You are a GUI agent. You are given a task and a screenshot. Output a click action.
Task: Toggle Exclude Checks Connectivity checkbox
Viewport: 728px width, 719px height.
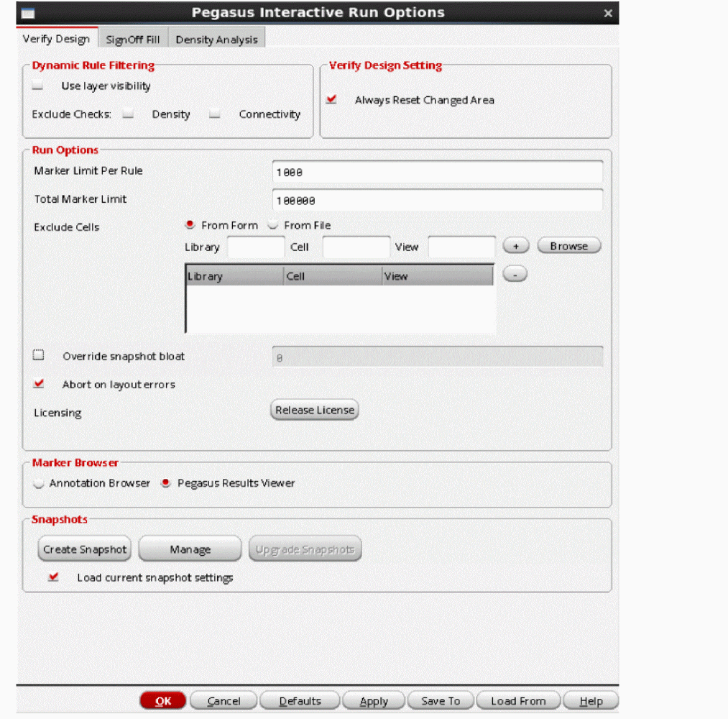click(214, 114)
